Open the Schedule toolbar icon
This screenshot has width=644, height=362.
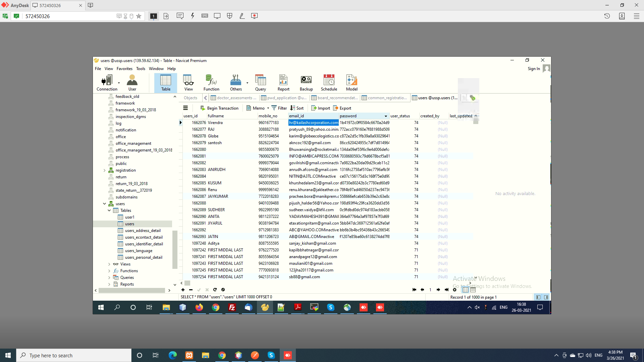click(329, 82)
